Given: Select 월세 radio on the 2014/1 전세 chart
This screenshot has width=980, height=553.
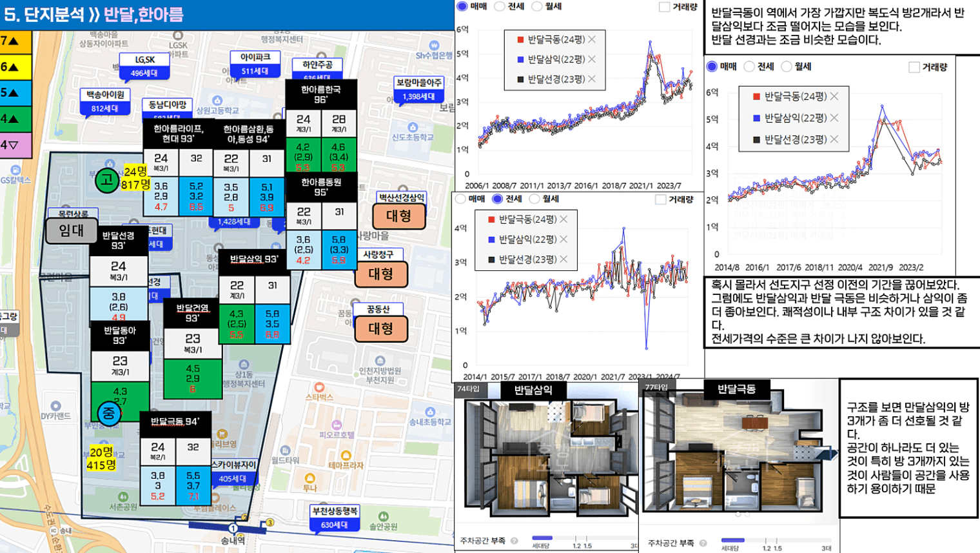Looking at the screenshot, I should pos(534,199).
